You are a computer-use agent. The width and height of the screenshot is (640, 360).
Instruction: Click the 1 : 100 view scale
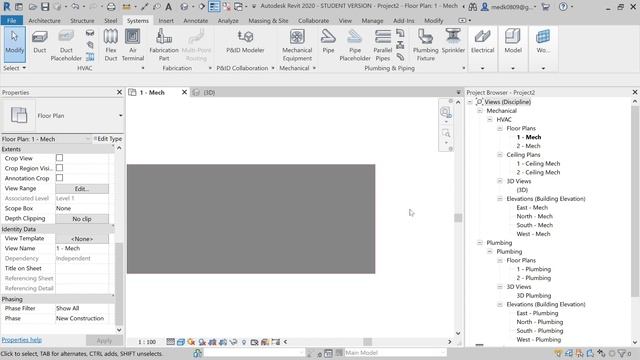[x=147, y=342]
